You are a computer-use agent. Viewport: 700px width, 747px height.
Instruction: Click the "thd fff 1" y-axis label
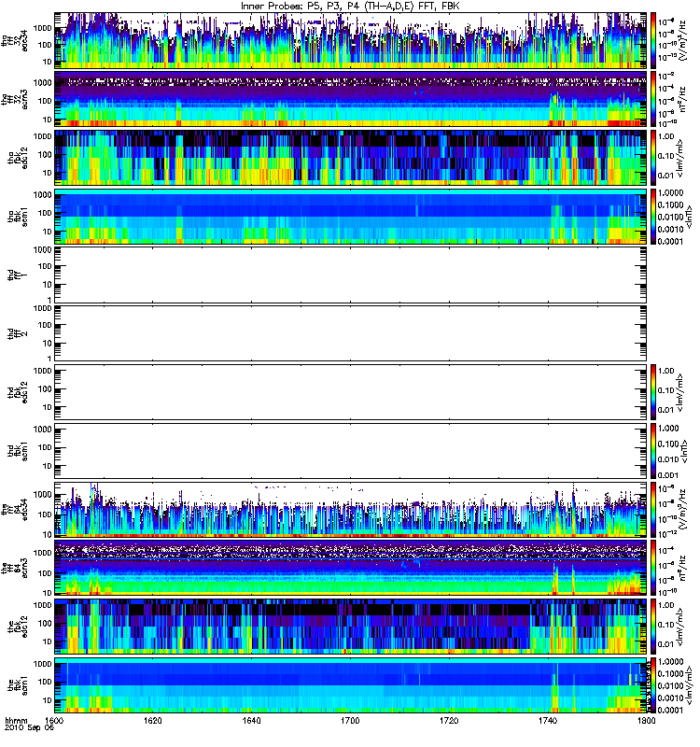coord(17,275)
